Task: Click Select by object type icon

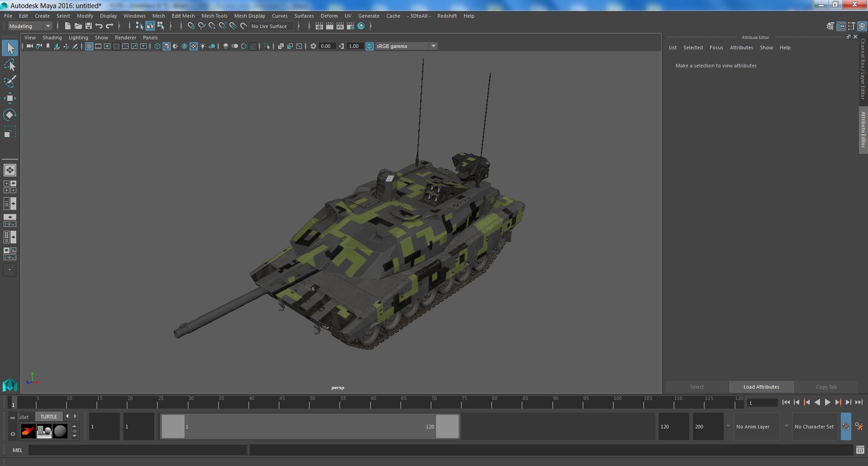Action: (x=150, y=26)
